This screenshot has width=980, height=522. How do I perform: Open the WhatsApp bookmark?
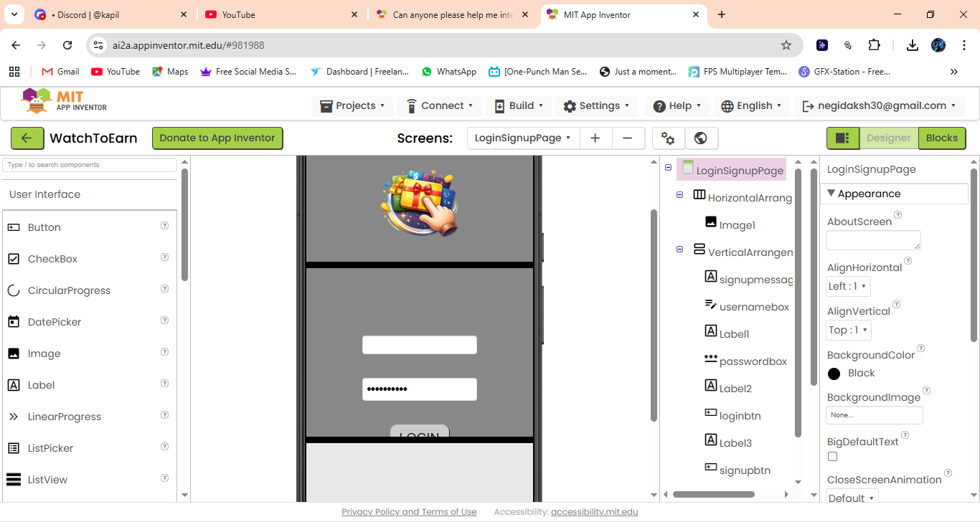tap(449, 72)
